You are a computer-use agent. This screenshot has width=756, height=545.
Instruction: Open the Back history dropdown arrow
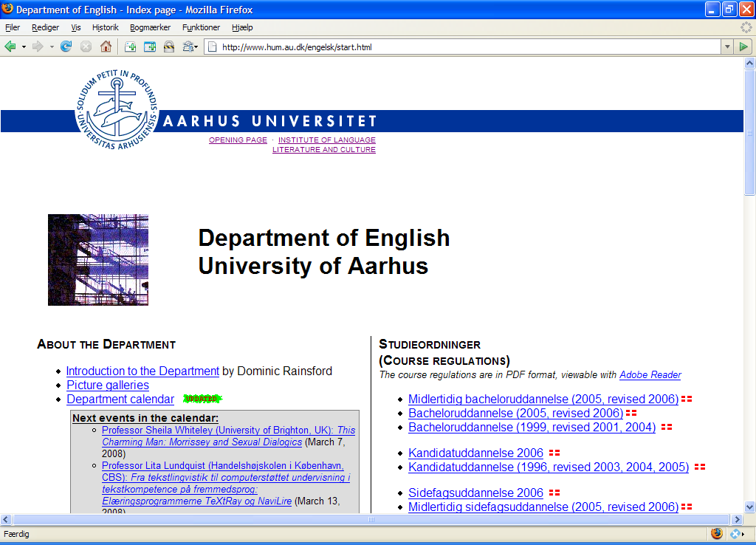(x=24, y=47)
